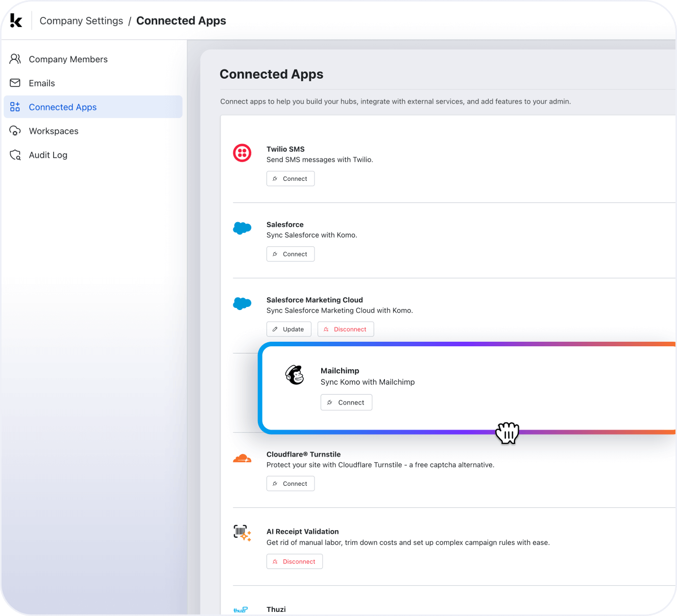
Task: Update Salesforce Marketing Cloud connection
Action: click(289, 329)
